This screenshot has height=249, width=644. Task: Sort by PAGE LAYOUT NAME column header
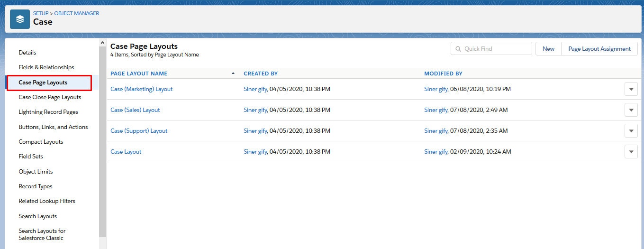pos(139,74)
